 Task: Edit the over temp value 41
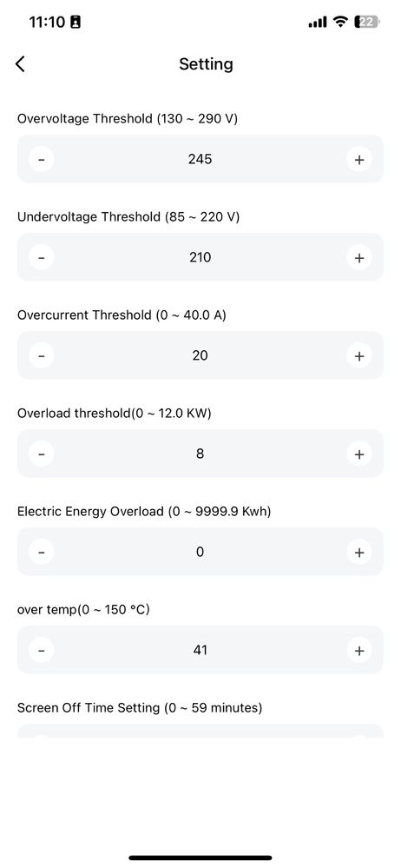point(200,650)
